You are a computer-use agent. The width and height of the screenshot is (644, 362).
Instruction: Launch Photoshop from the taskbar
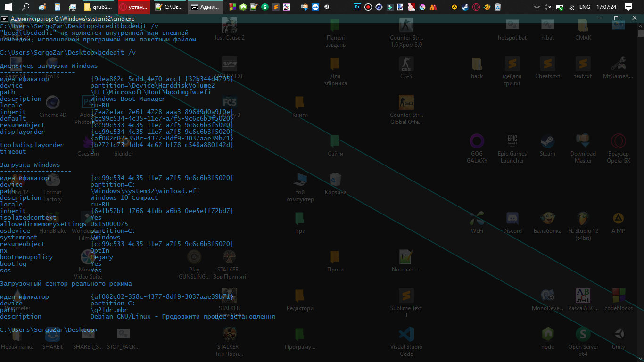(357, 7)
